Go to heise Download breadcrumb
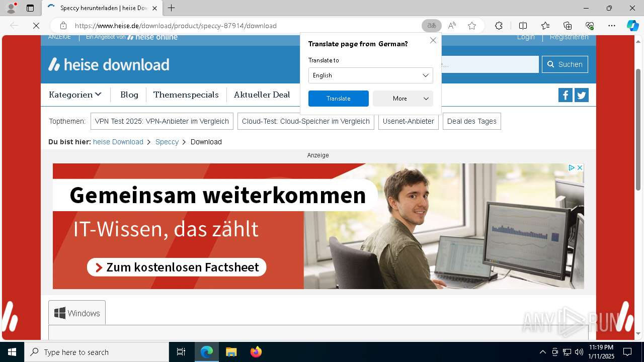 (118, 142)
